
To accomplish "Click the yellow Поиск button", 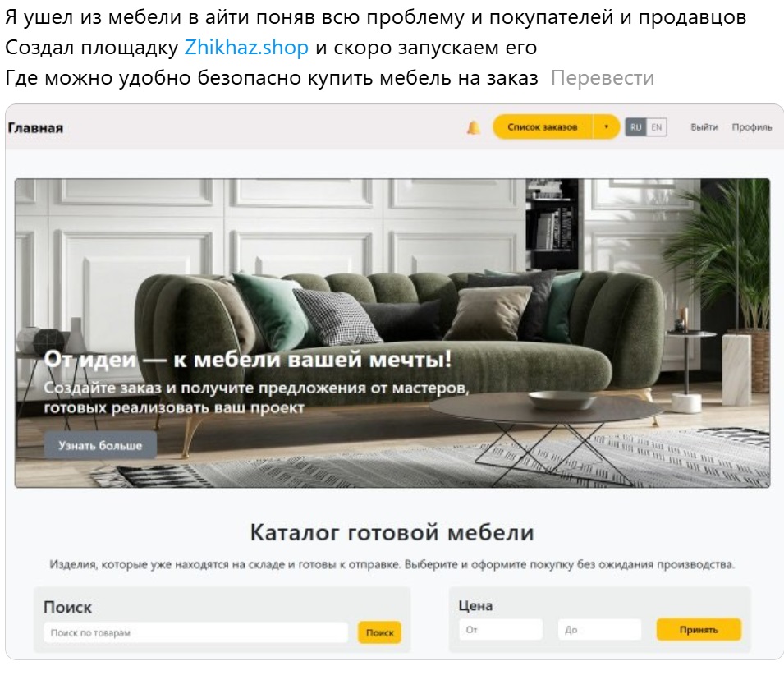I will [379, 632].
